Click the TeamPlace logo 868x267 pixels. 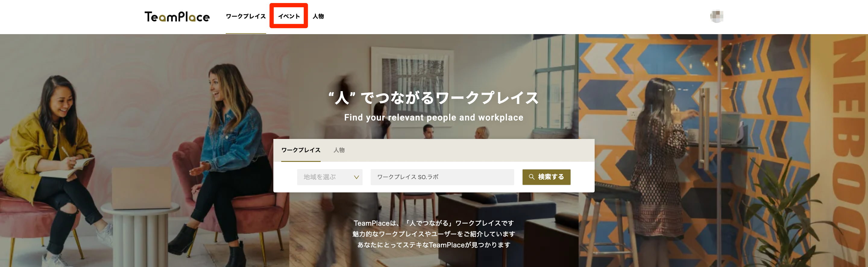(x=177, y=17)
